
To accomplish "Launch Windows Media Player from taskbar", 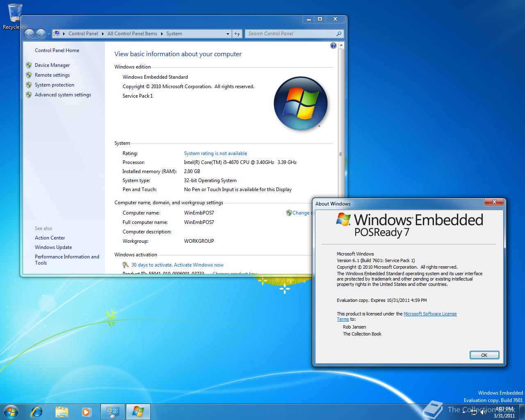I will click(86, 411).
